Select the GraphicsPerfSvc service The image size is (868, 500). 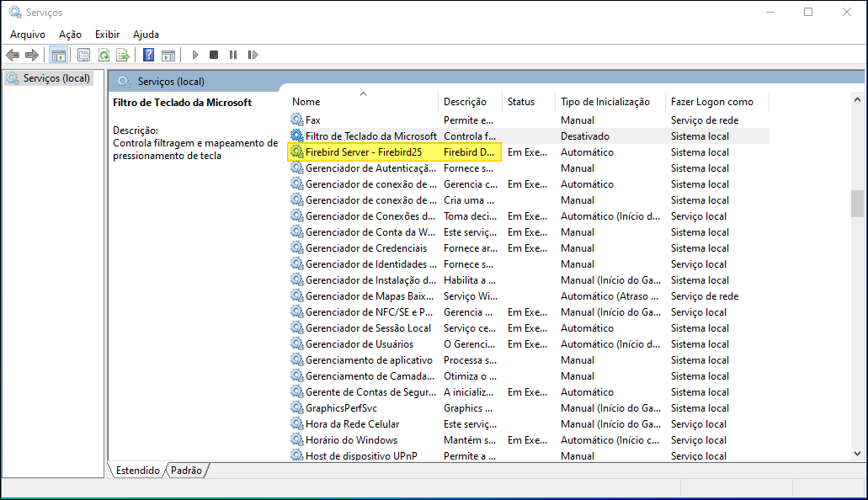tap(529, 408)
